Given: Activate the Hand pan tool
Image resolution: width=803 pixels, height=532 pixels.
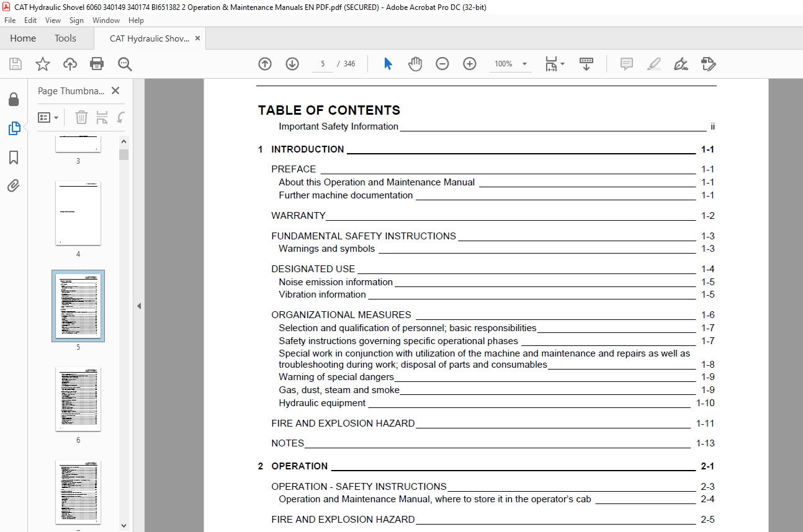Looking at the screenshot, I should tap(415, 64).
